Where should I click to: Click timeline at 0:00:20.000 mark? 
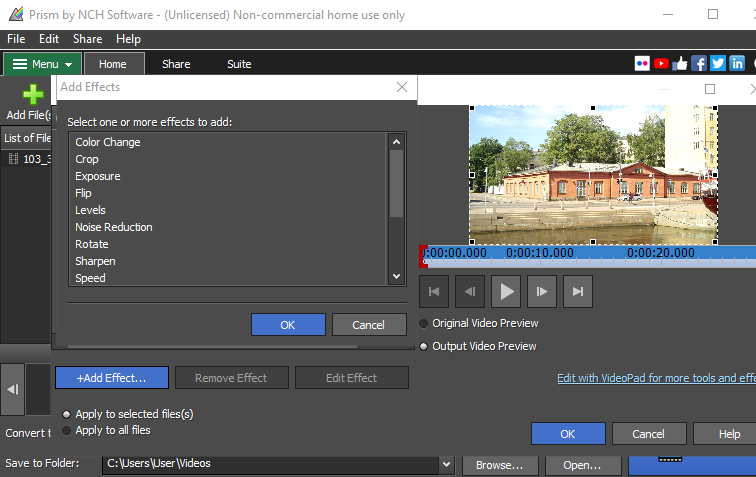click(661, 253)
